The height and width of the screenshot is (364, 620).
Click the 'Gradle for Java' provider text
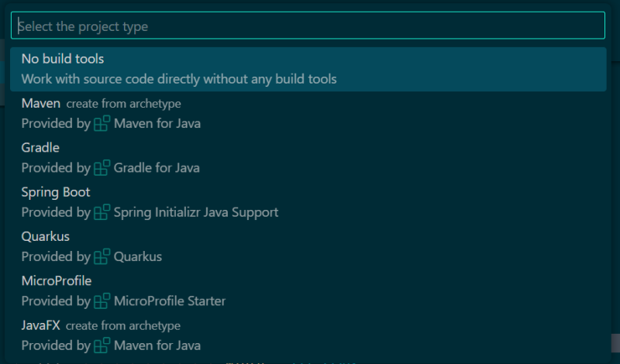click(x=157, y=167)
